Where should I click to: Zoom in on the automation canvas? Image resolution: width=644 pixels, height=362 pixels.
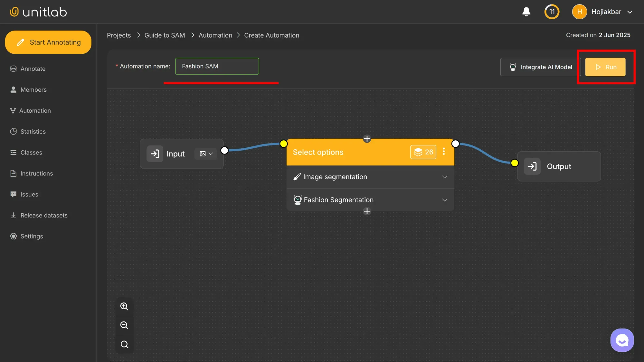124,306
